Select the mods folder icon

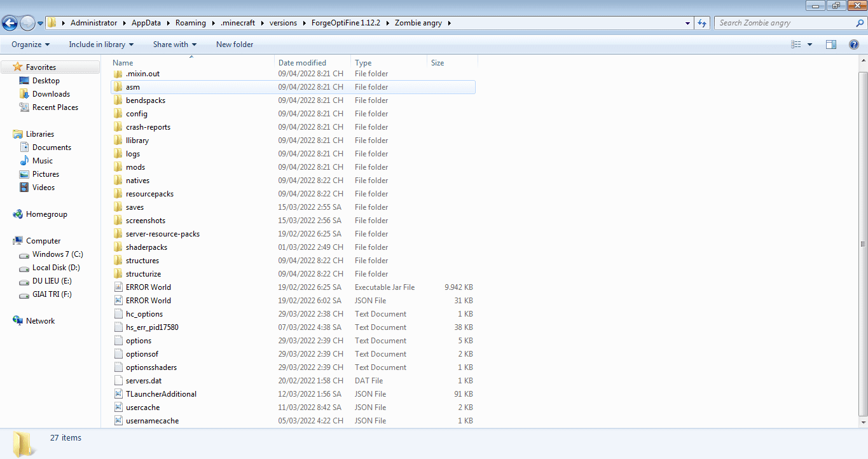click(x=118, y=167)
